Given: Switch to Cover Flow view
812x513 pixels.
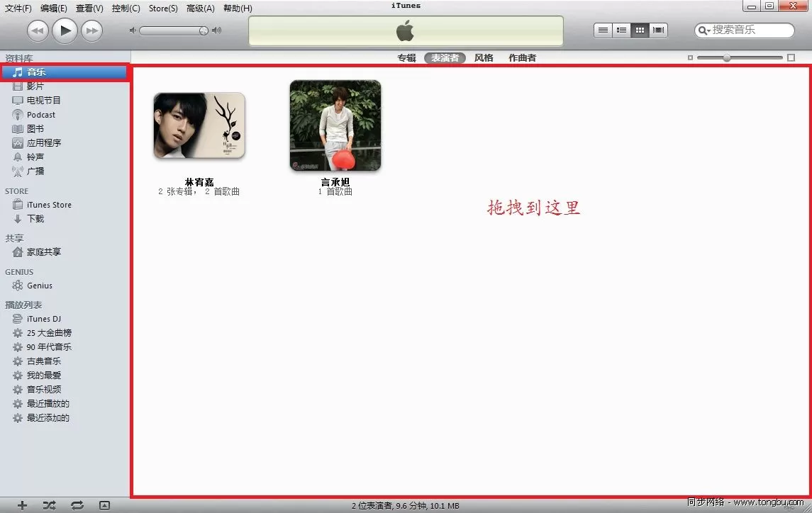Looking at the screenshot, I should [658, 30].
